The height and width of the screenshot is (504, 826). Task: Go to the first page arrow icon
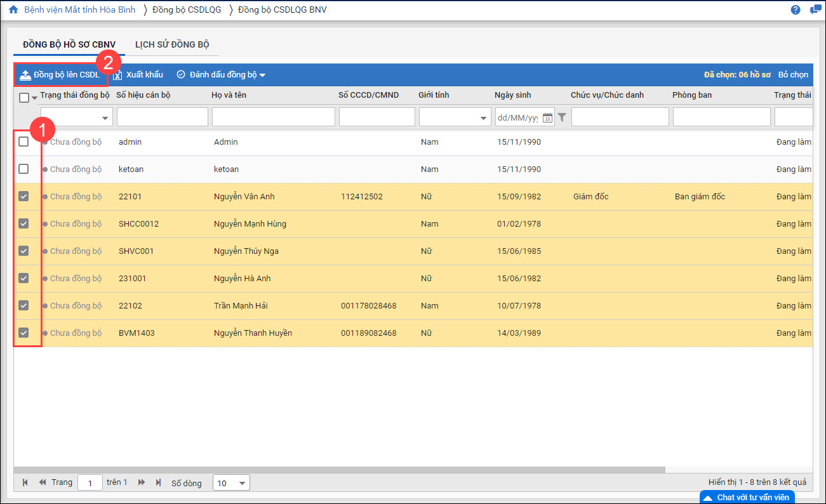(x=25, y=482)
